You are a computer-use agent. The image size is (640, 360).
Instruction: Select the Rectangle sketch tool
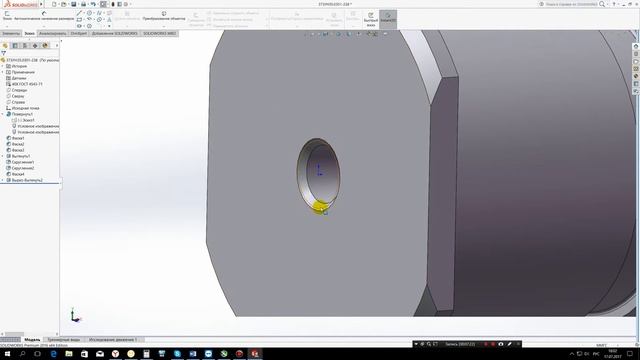[x=79, y=19]
